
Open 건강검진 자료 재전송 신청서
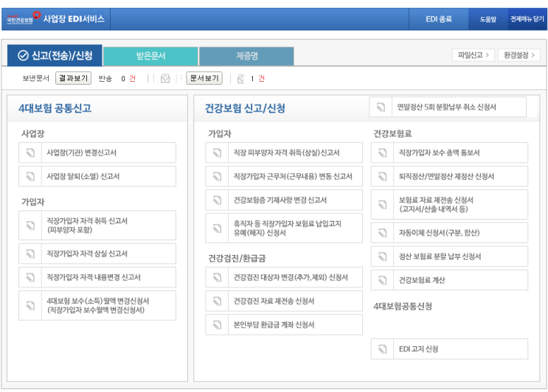[284, 301]
